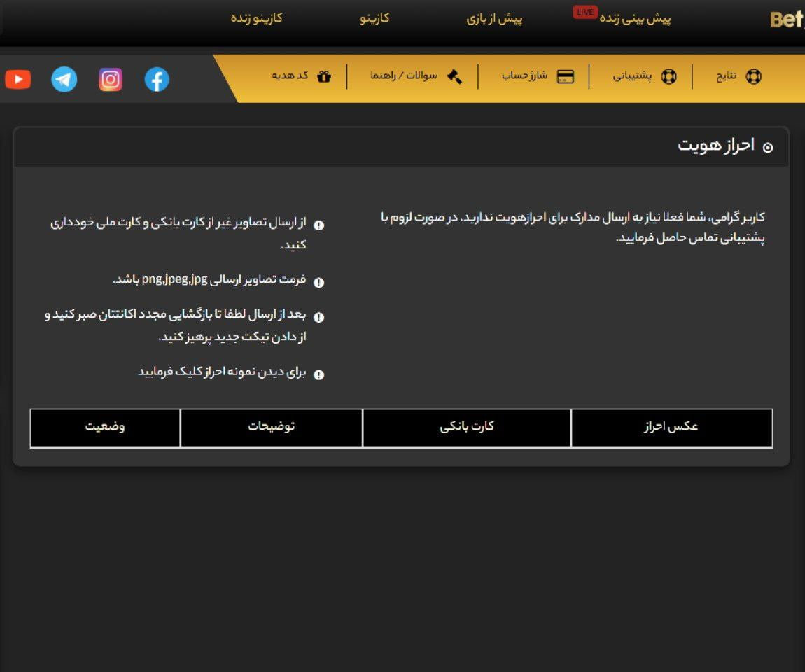Image resolution: width=805 pixels, height=672 pixels.
Task: Open the Telegram icon
Action: (64, 78)
